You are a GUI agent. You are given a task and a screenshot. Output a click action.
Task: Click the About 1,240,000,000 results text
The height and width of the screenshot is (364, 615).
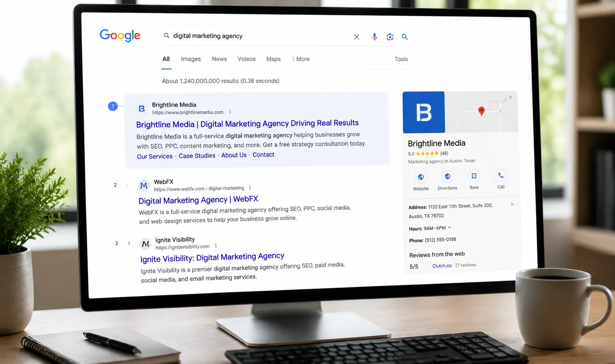pos(221,81)
